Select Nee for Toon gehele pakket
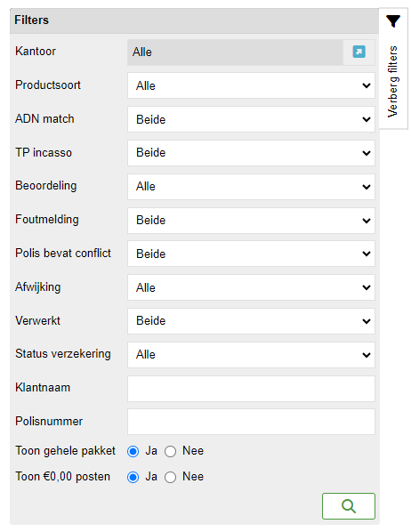The height and width of the screenshot is (532, 411). pyautogui.click(x=171, y=451)
